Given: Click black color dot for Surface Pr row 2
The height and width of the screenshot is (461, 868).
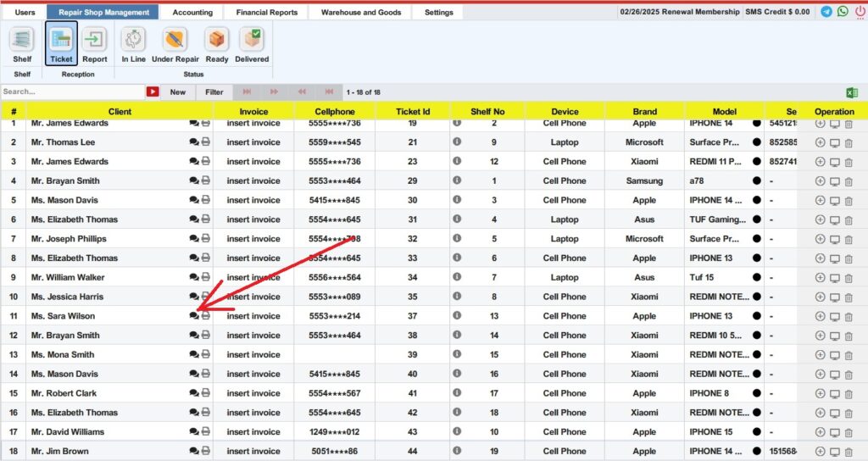Looking at the screenshot, I should [x=757, y=142].
